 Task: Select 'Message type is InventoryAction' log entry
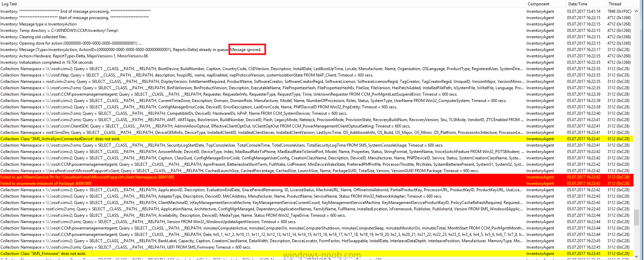(x=39, y=24)
